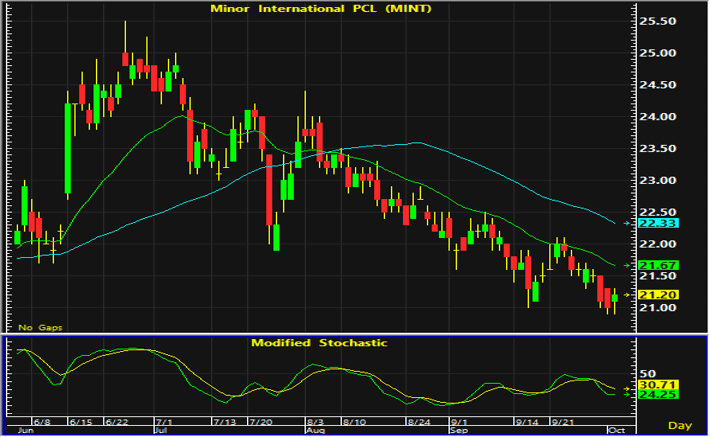Click the 50 level label on stochastic axis

(x=648, y=374)
